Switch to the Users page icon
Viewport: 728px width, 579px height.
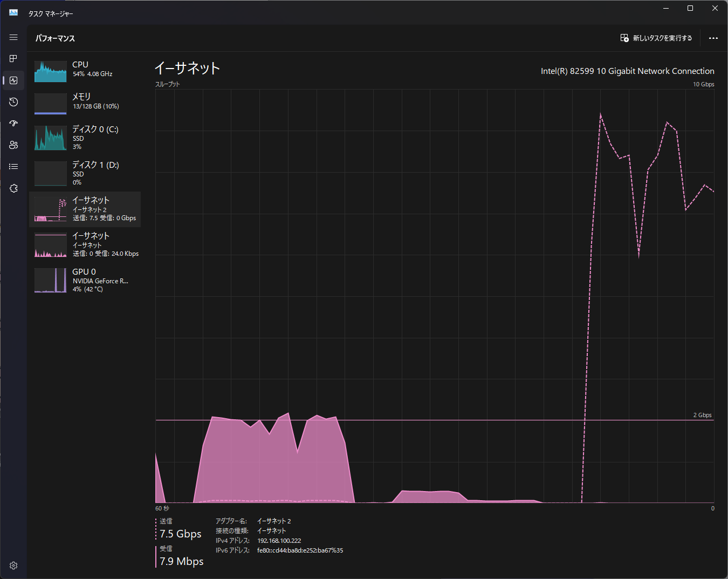point(13,145)
